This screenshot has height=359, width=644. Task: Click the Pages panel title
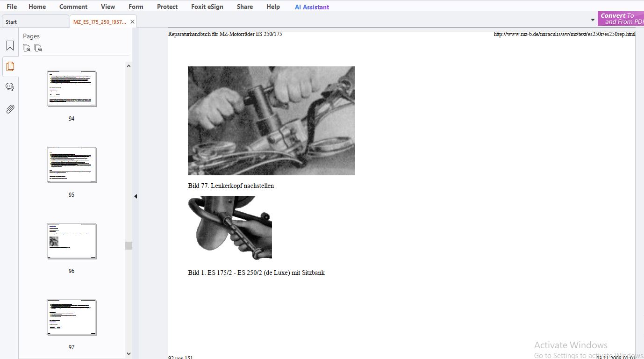(31, 36)
